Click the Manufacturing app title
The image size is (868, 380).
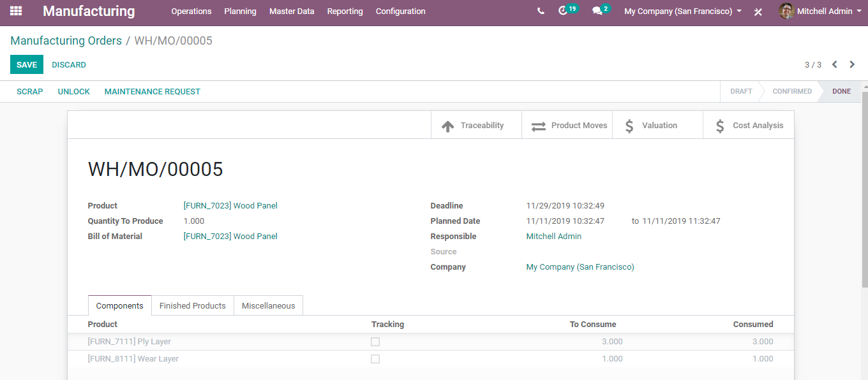(x=89, y=11)
